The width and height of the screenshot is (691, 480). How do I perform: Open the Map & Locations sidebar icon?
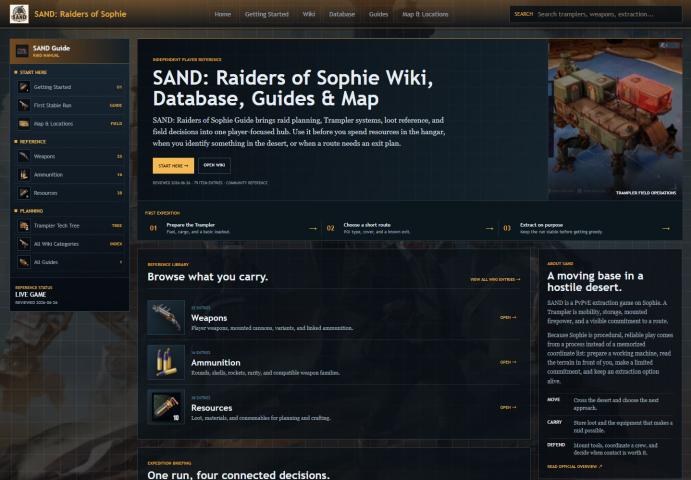(24, 124)
